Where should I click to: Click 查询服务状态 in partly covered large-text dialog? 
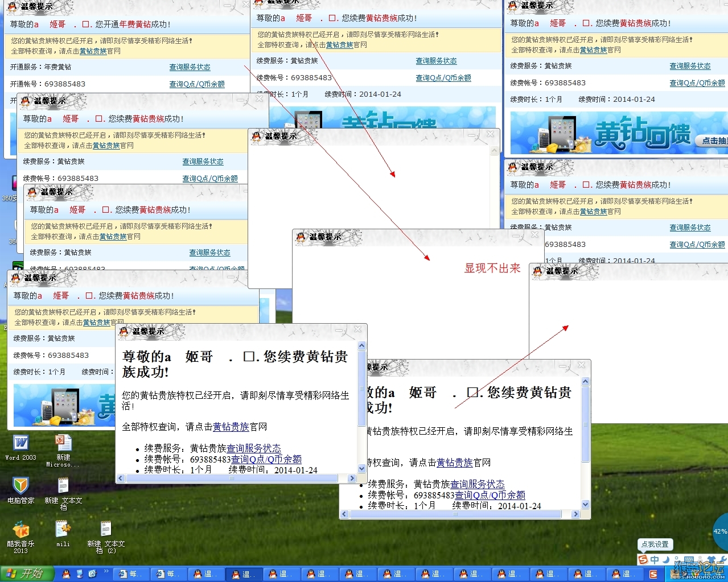click(x=478, y=485)
